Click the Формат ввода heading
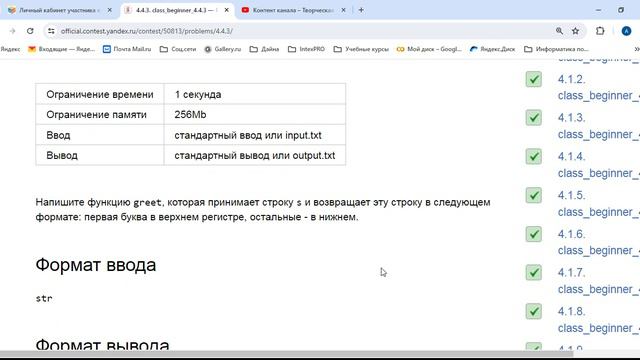Screen dimensions: 640x360 (x=96, y=265)
